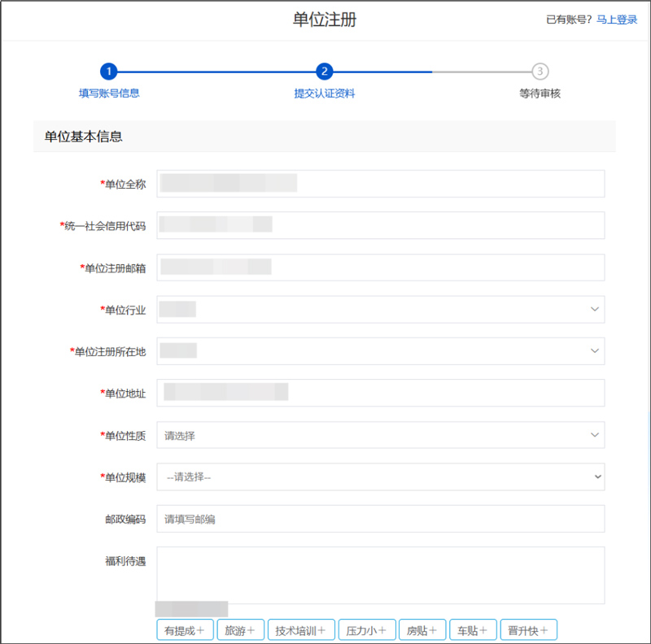The width and height of the screenshot is (651, 644).
Task: Click the step 3 circle icon
Action: pyautogui.click(x=540, y=72)
